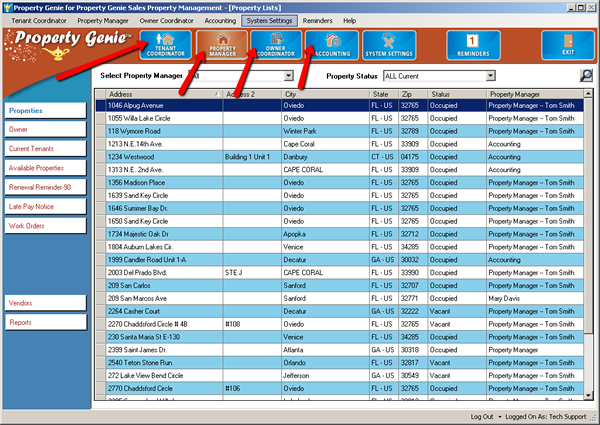This screenshot has height=425, width=600.
Task: Select row 272 Lake View Bend Circle
Action: pyautogui.click(x=339, y=376)
